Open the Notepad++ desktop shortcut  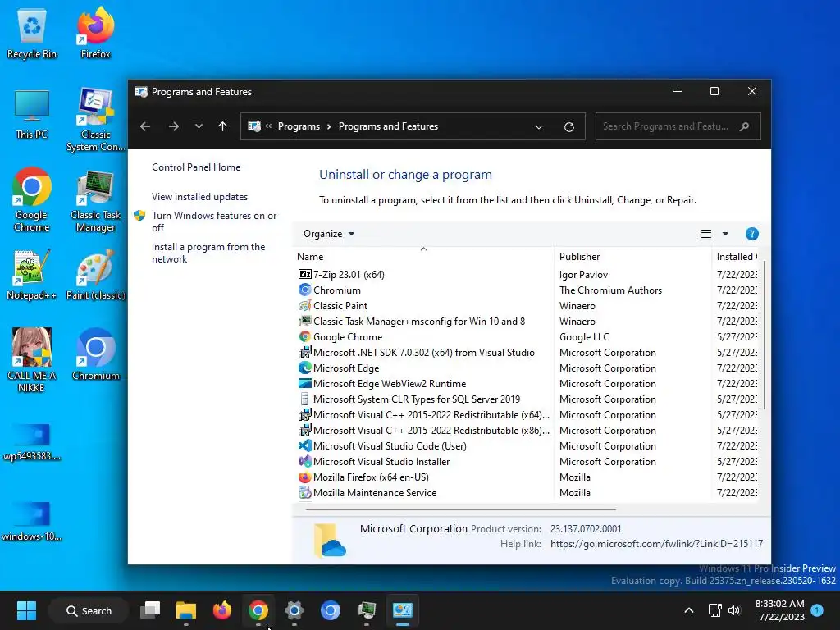[32, 275]
